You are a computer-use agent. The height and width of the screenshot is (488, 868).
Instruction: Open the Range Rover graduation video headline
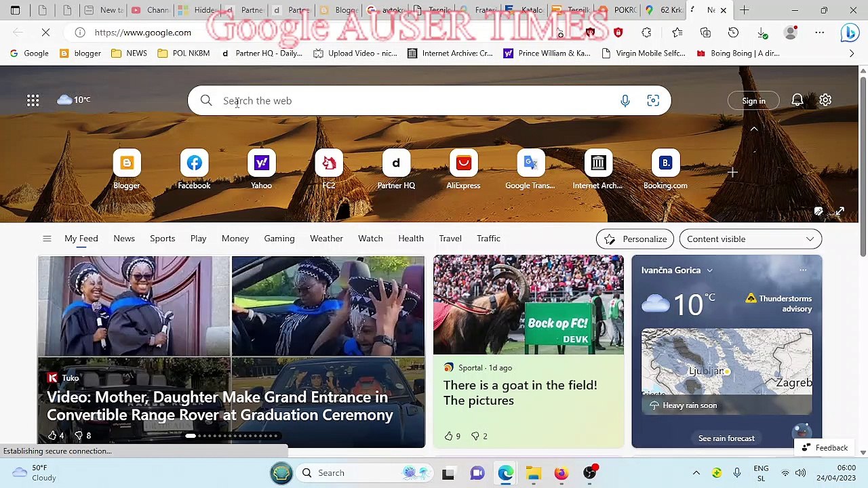coord(220,406)
